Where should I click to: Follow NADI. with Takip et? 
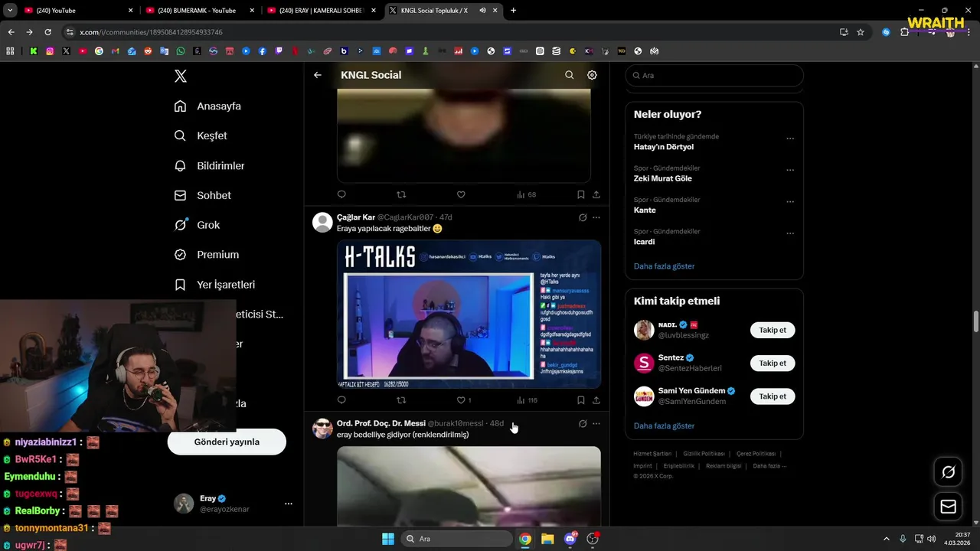click(x=773, y=330)
